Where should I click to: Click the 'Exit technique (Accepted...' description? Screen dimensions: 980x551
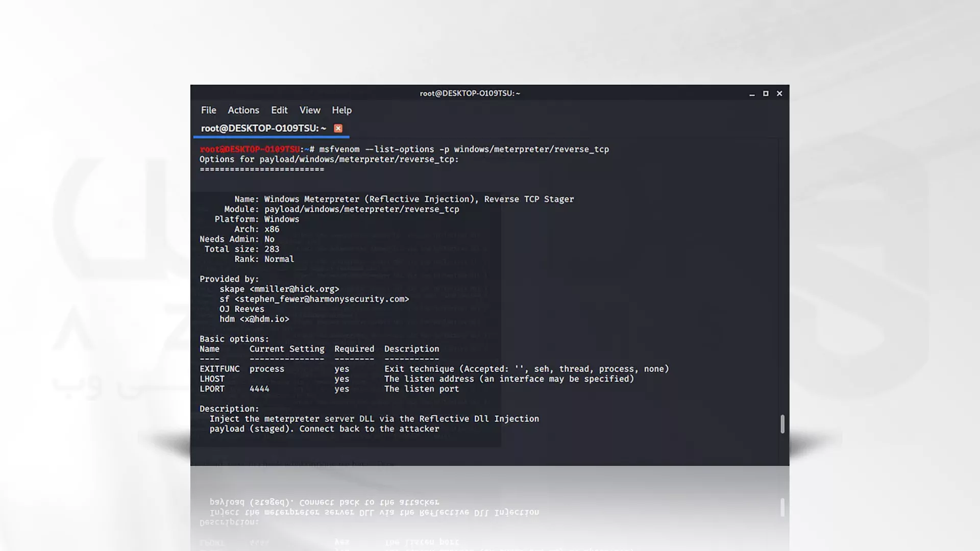point(527,369)
